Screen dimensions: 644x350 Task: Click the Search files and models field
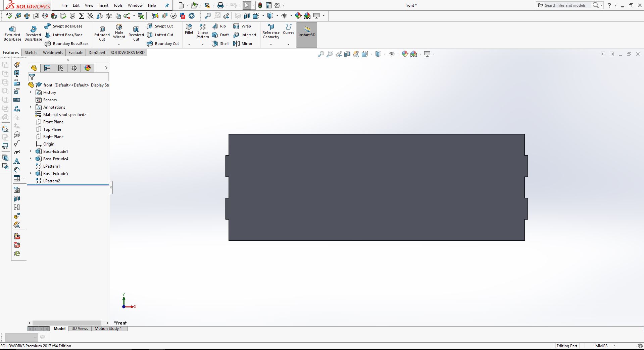click(x=565, y=5)
